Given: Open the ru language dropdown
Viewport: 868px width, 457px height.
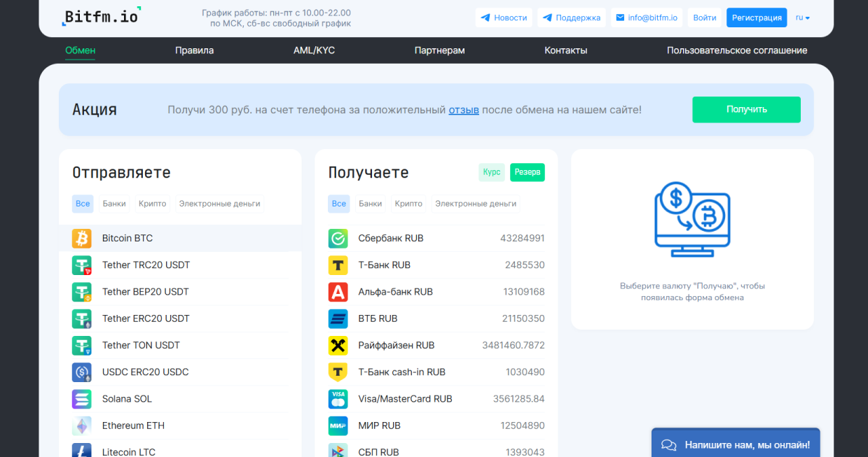Looking at the screenshot, I should (803, 17).
